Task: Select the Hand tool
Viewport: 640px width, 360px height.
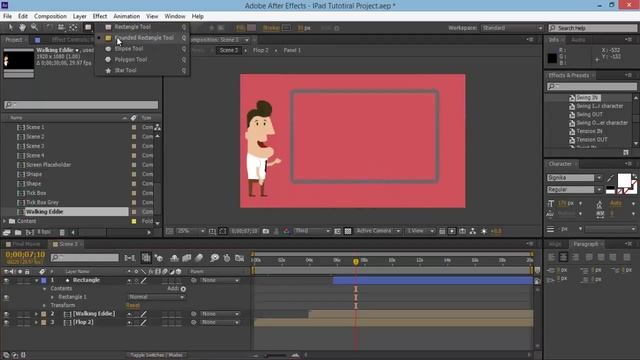Action: click(22, 27)
